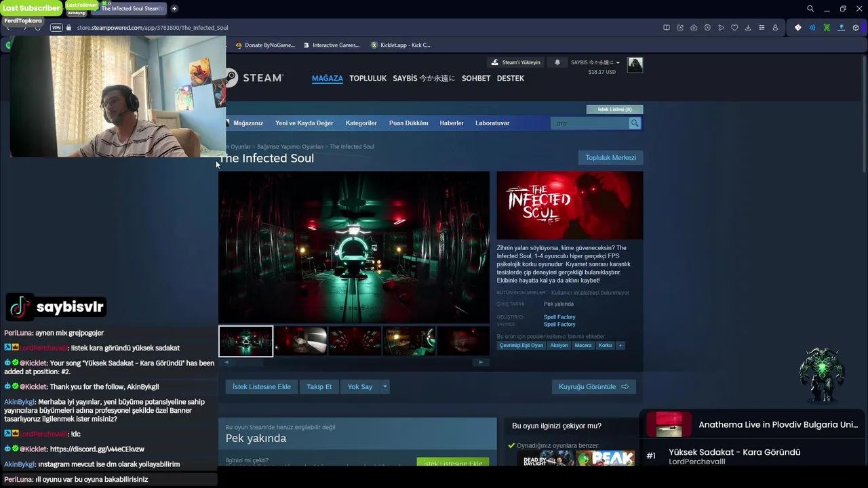Click the browser address bar URL
Screen dimensions: 868x488
(152, 28)
